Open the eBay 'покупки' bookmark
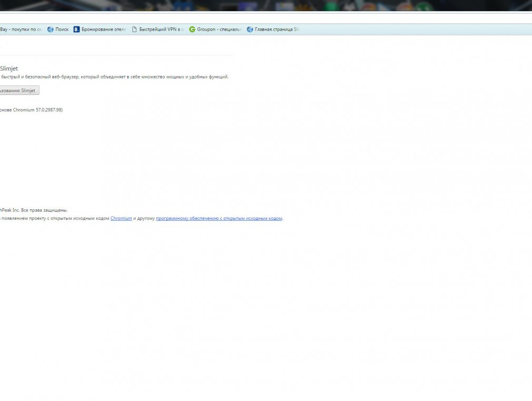 [21, 30]
